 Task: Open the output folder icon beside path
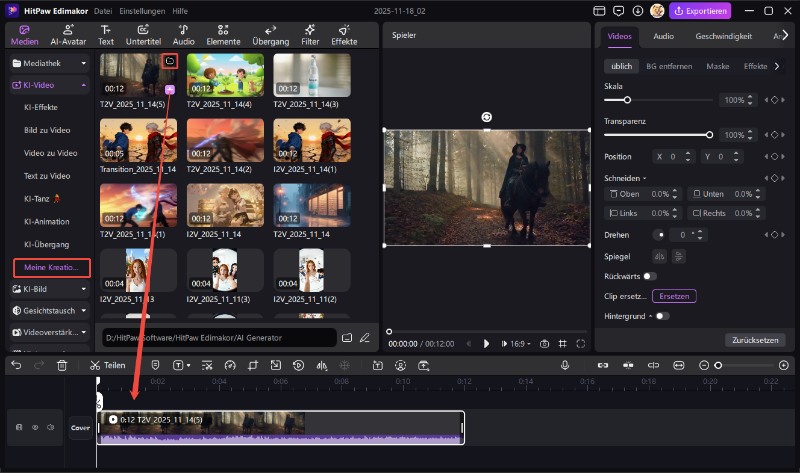click(347, 338)
